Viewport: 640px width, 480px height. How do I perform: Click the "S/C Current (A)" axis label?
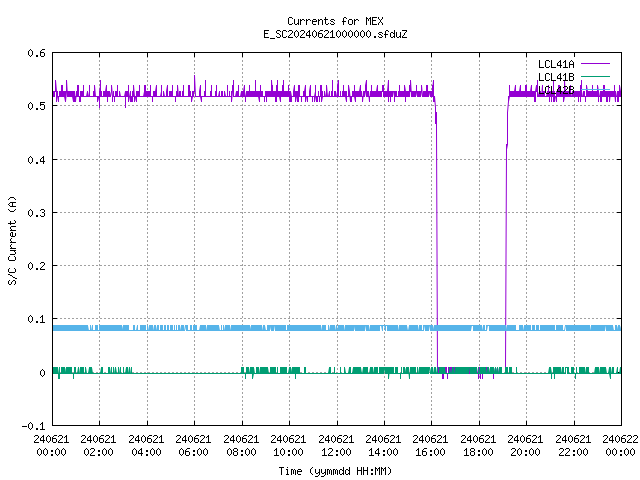pyautogui.click(x=13, y=240)
